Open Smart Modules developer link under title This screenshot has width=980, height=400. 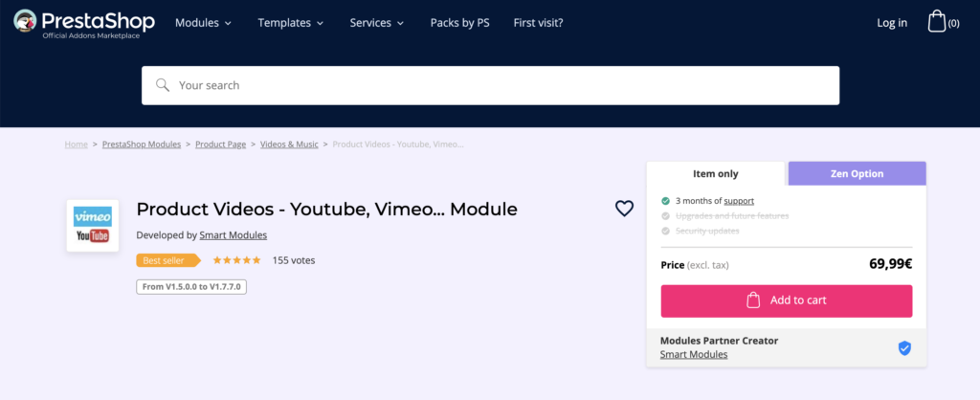tap(234, 235)
